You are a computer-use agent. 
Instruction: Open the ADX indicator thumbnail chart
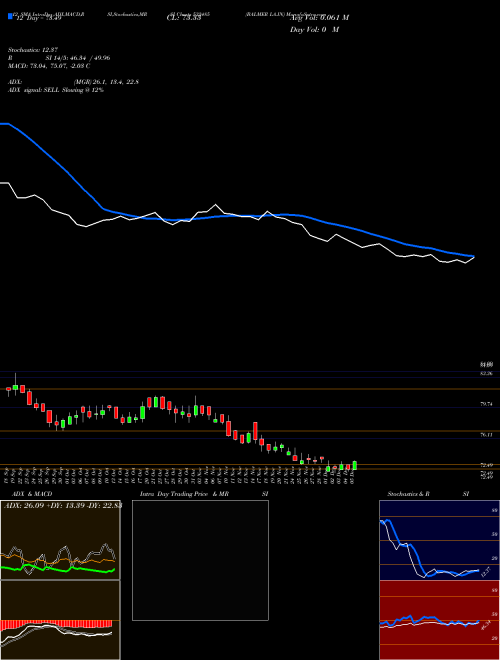point(60,540)
